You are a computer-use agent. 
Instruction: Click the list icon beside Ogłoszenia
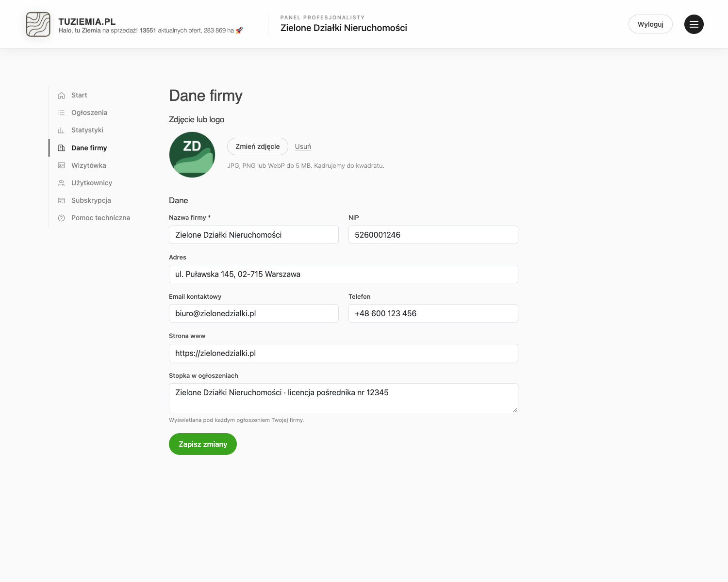point(62,113)
